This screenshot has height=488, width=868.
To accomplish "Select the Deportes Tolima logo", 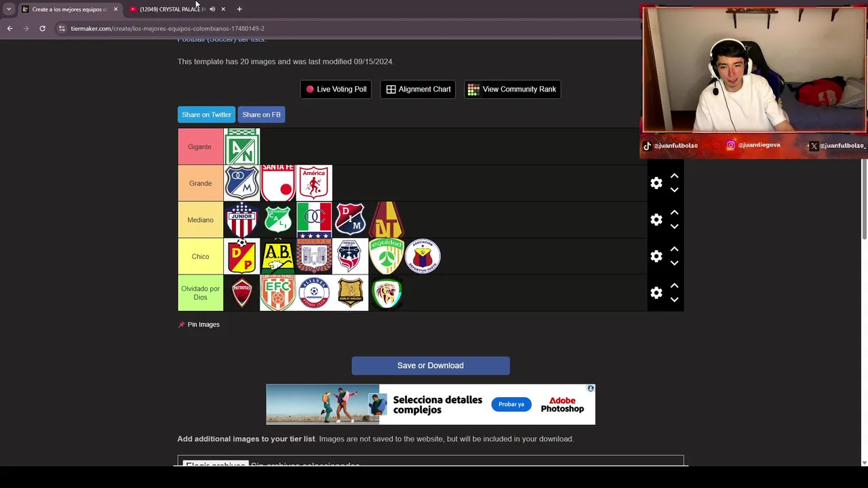I will (x=387, y=220).
